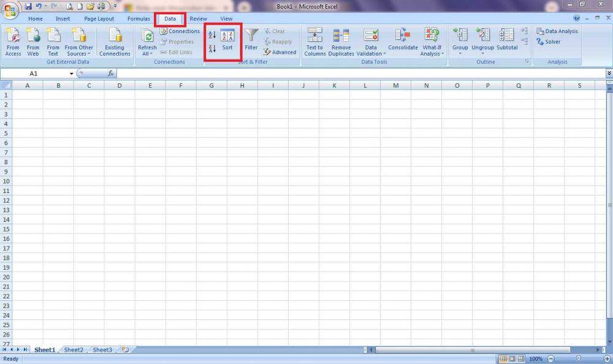Launch the Solver add-in
Viewport: 613px width, 364px height.
(548, 42)
